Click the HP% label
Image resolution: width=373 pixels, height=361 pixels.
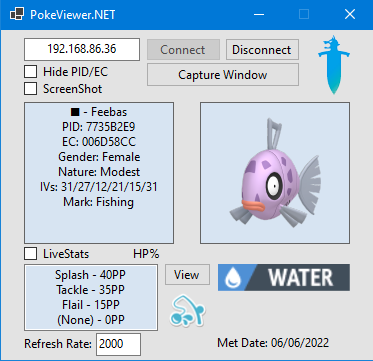click(x=146, y=254)
